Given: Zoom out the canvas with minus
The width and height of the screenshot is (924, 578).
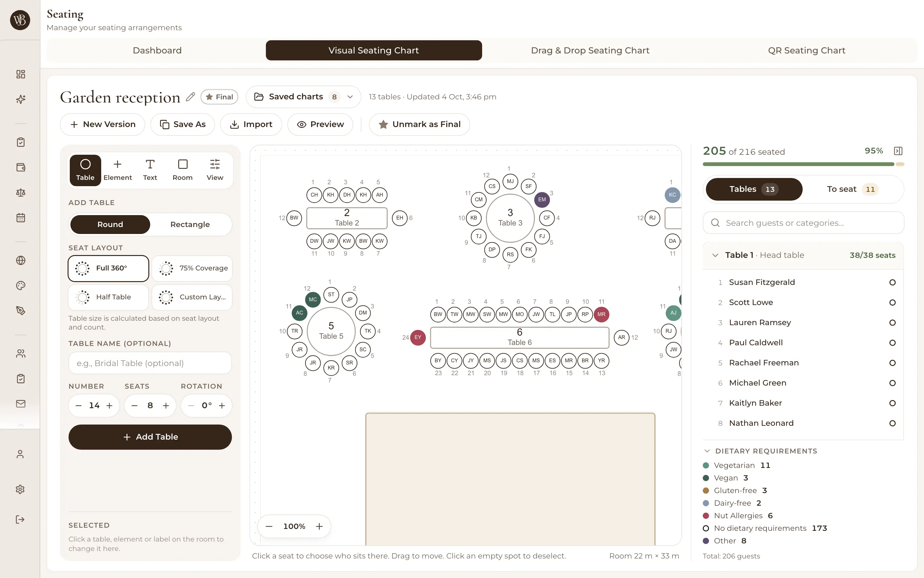Looking at the screenshot, I should [x=269, y=526].
